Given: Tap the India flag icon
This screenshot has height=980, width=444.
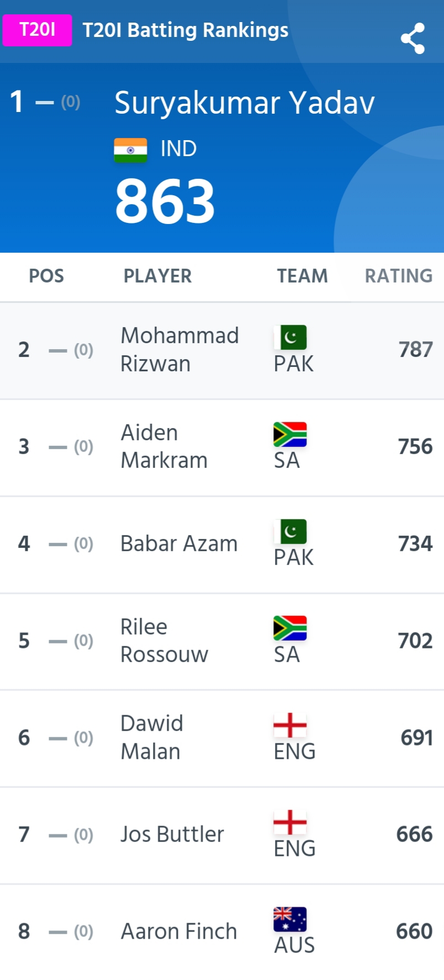Looking at the screenshot, I should point(130,150).
